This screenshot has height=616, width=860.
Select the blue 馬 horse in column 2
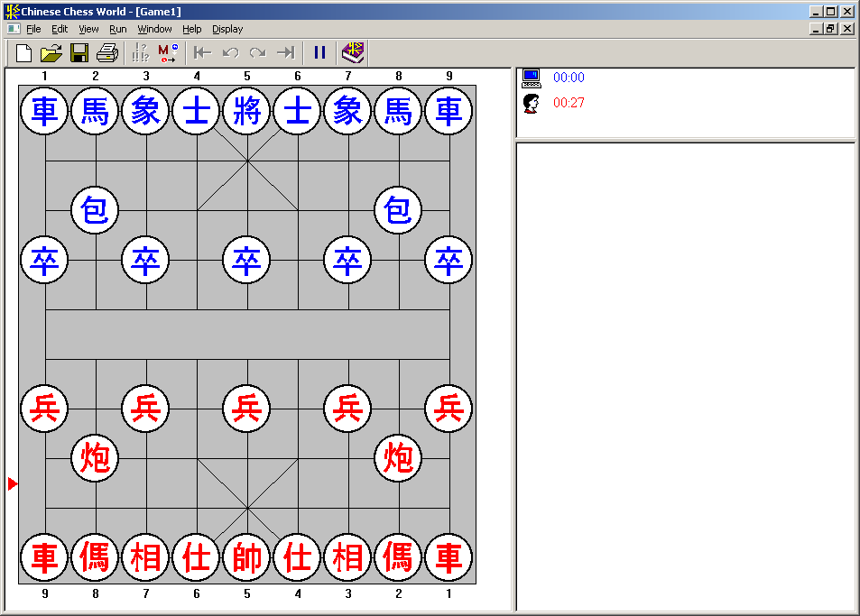pyautogui.click(x=95, y=111)
